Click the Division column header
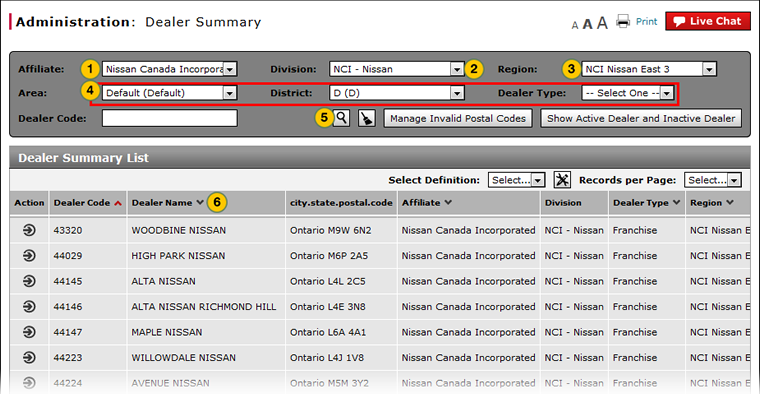760x394 pixels. click(563, 203)
